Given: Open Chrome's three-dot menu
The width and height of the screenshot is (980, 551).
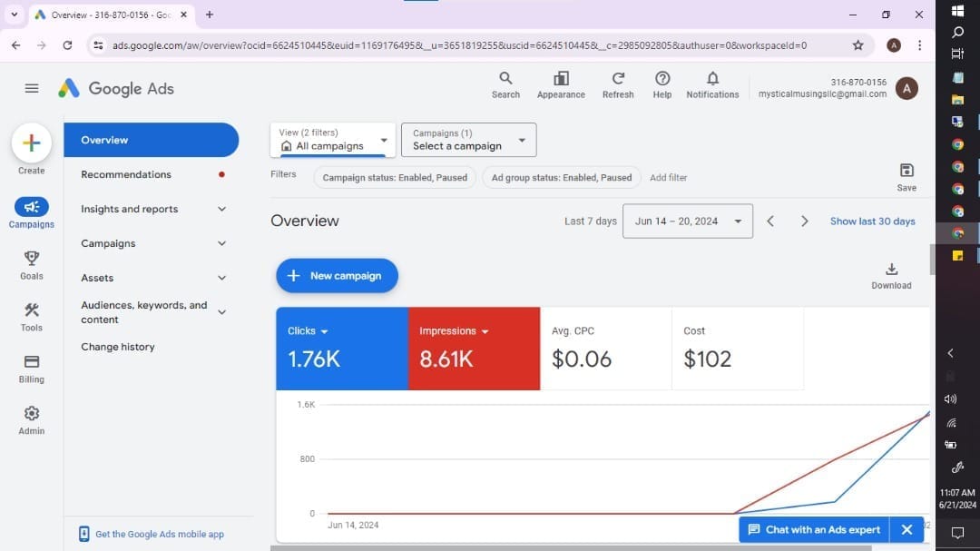Looking at the screenshot, I should 919,45.
